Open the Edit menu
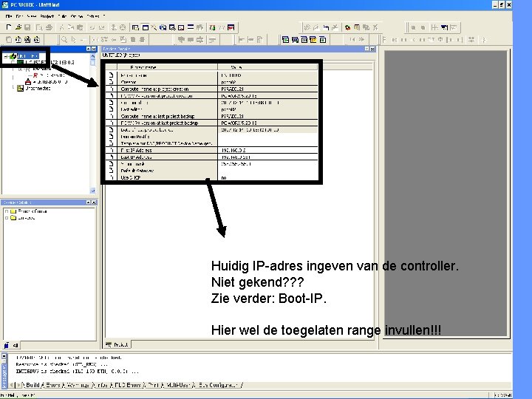The image size is (532, 399). (x=19, y=16)
